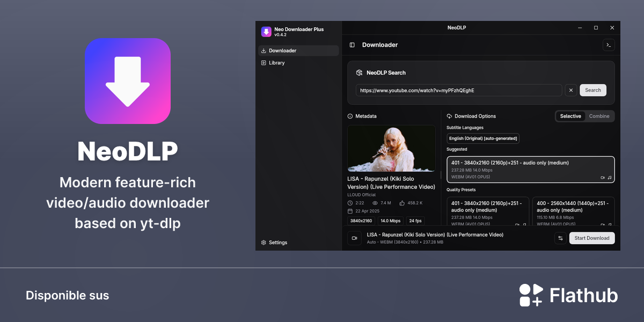Choose the 401 2160p option under Quality Presets
Image resolution: width=644 pixels, height=322 pixels.
(488, 211)
